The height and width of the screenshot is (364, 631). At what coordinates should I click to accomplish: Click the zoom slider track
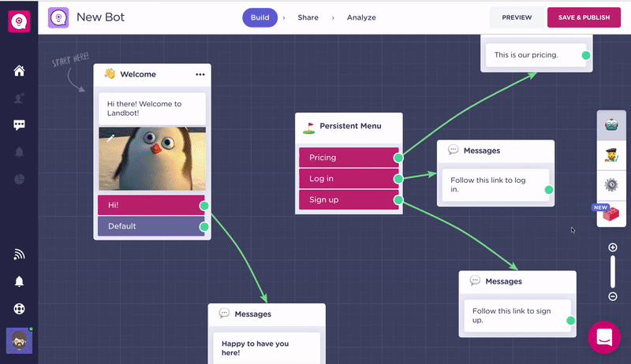[x=613, y=272]
